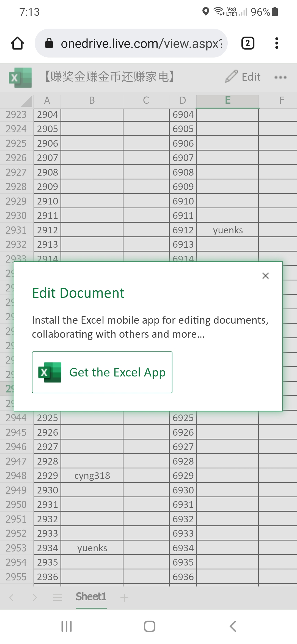Select column E header

228,100
